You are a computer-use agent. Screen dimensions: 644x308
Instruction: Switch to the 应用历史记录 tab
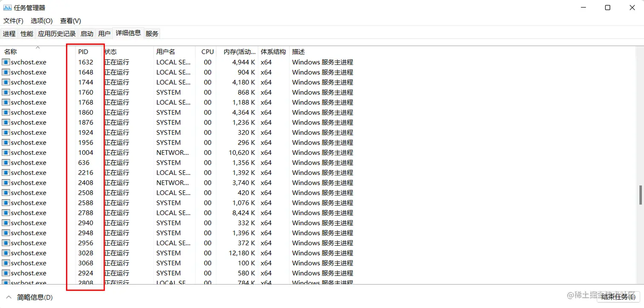pos(57,34)
